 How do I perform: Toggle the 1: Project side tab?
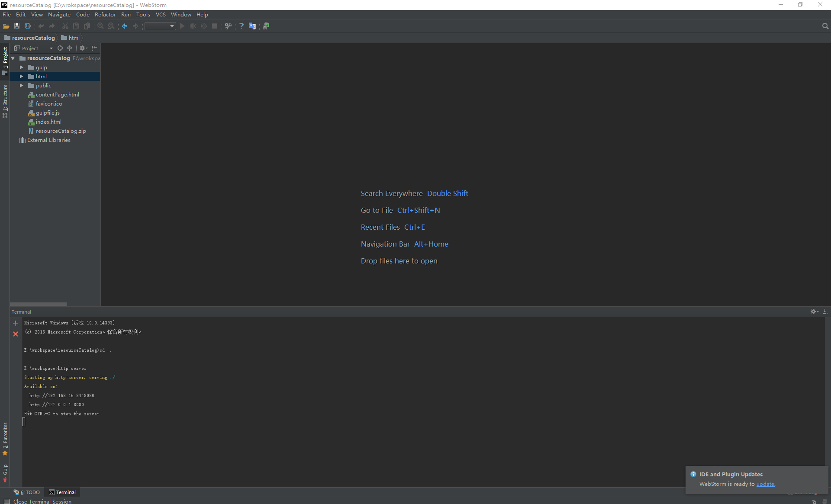[5, 61]
